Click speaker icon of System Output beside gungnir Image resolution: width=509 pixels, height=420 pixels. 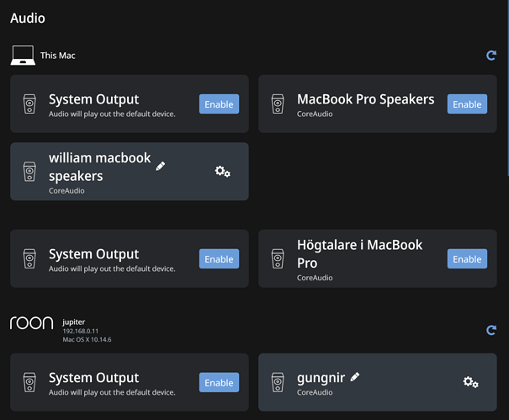29,382
